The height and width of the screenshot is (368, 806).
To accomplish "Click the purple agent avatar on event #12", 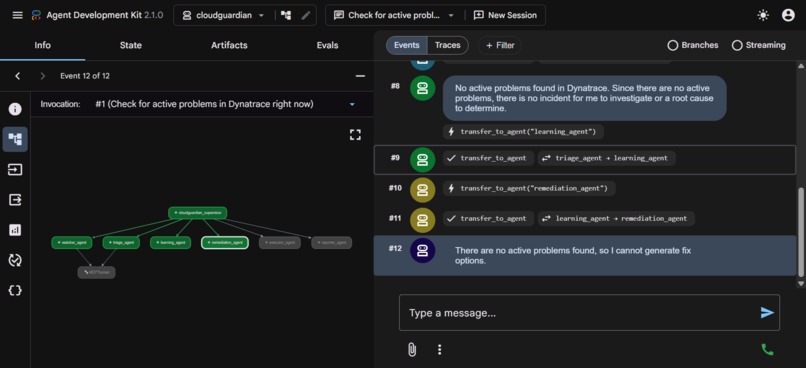I will [x=423, y=251].
